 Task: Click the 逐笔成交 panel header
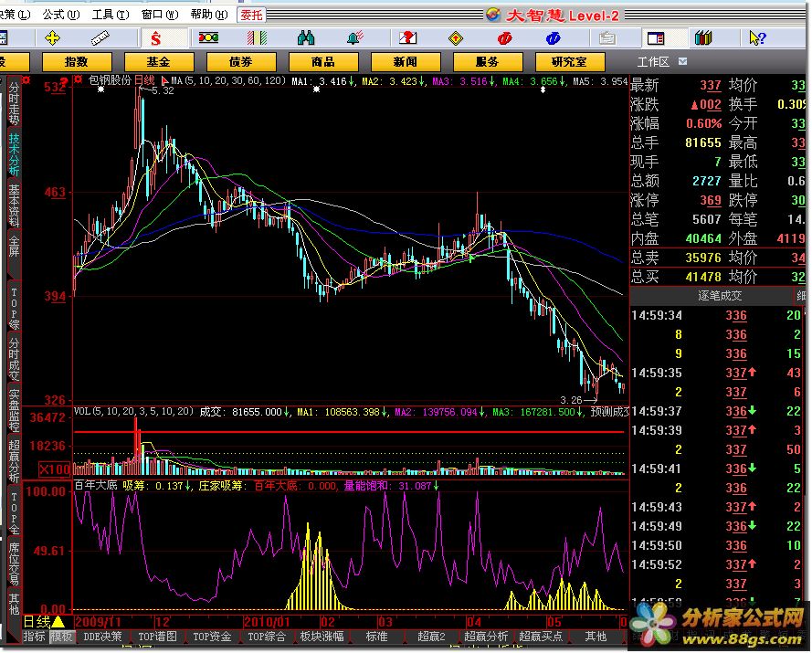(x=720, y=296)
